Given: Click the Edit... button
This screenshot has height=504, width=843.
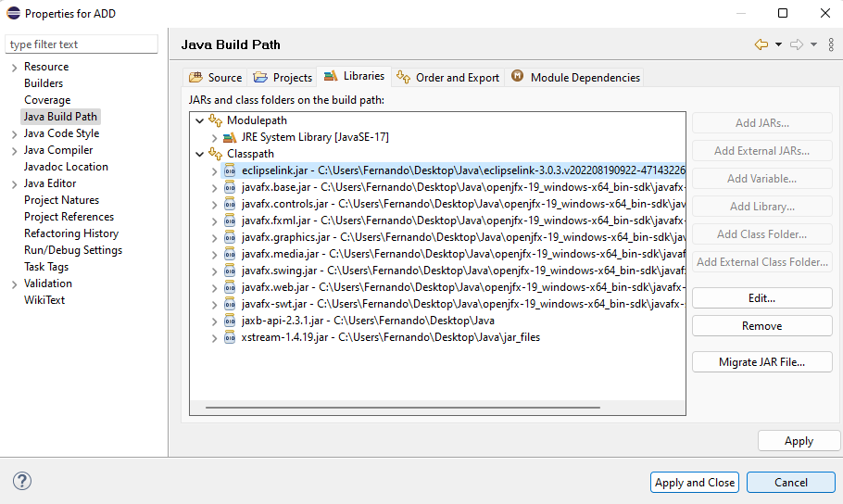Looking at the screenshot, I should (761, 298).
